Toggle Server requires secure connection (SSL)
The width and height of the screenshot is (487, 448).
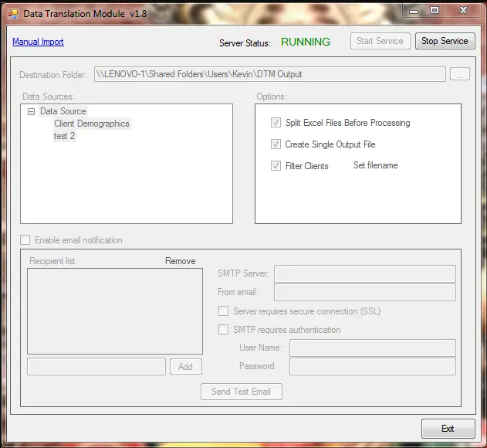coord(223,311)
